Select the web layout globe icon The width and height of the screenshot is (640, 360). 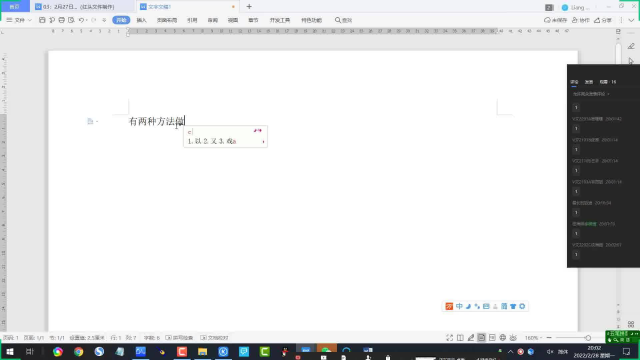[502, 338]
